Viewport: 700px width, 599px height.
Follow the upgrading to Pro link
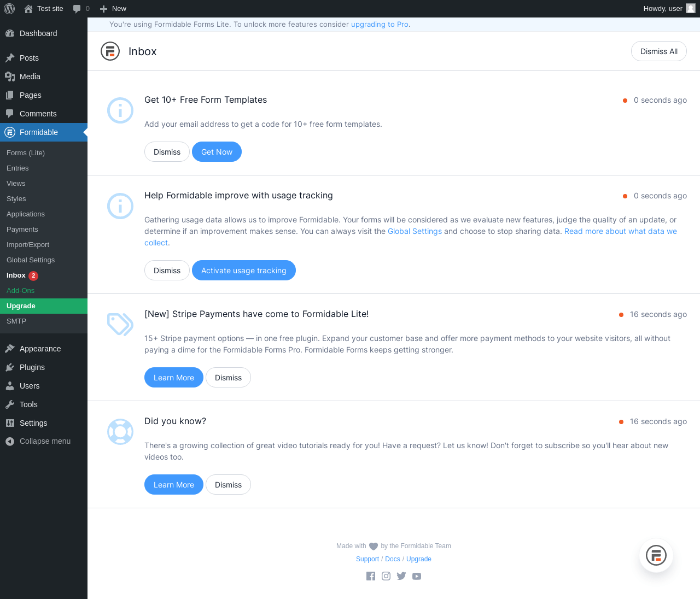380,25
